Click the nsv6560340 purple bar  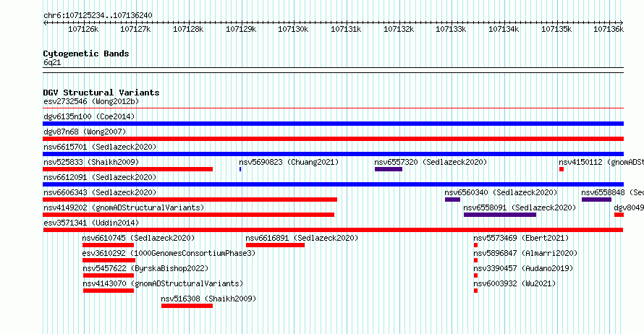pyautogui.click(x=452, y=200)
